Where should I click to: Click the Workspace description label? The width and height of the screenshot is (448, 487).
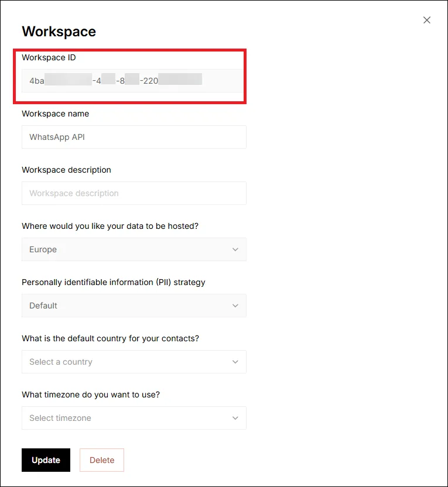[x=67, y=170]
